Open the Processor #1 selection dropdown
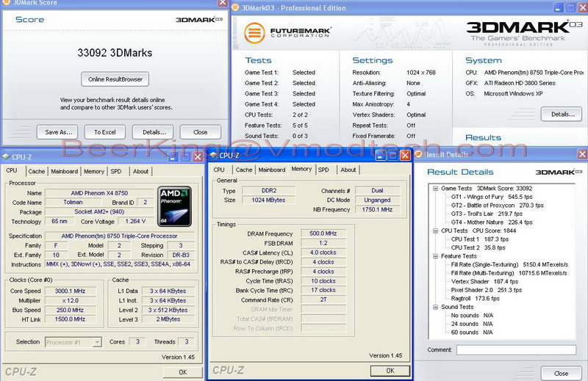Image resolution: width=588 pixels, height=381 pixels. (97, 342)
